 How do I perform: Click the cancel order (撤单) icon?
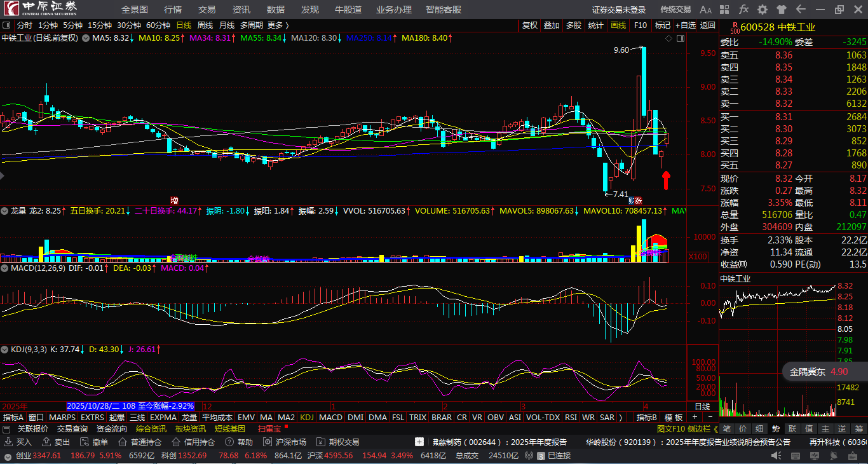[85, 442]
